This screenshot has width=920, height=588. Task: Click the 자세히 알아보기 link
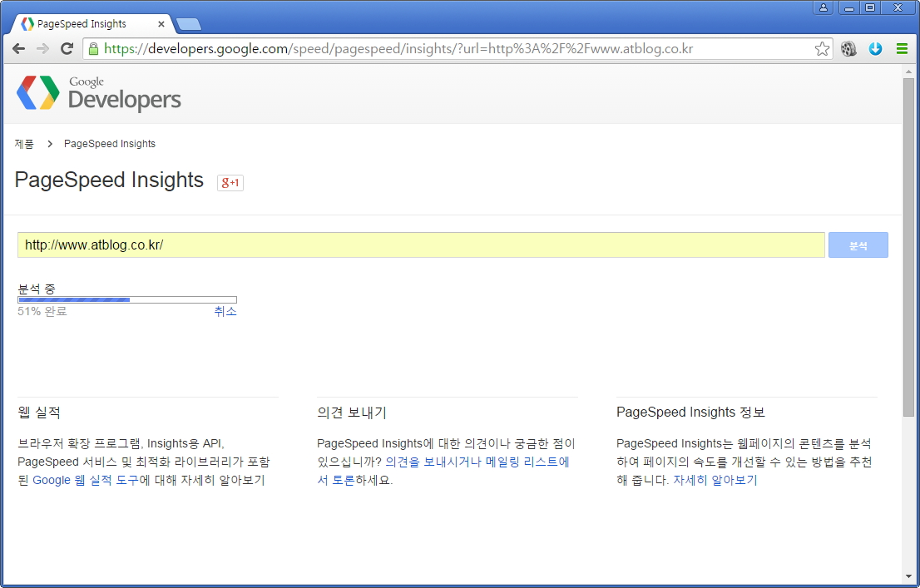click(715, 480)
